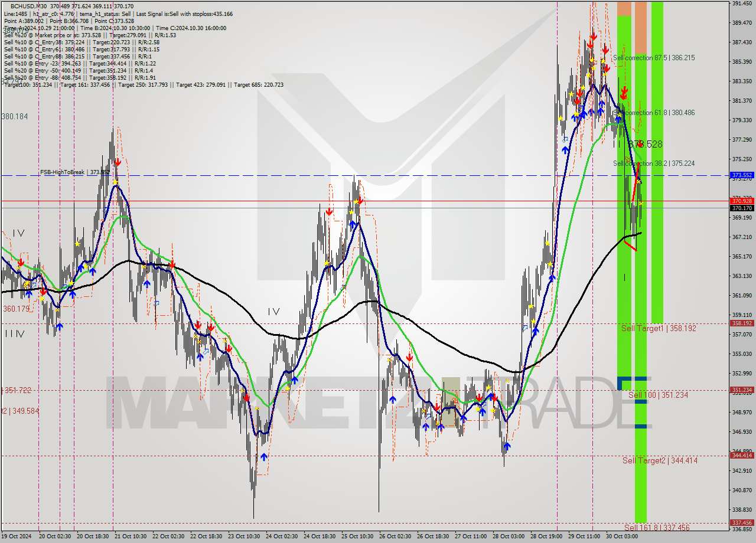Viewport: 756px width, 543px height.
Task: Click the 346.930 price scale value
Action: pyautogui.click(x=742, y=432)
